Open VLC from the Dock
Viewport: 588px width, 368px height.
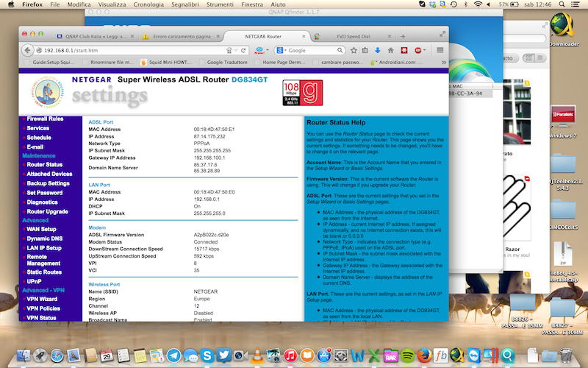(x=257, y=356)
